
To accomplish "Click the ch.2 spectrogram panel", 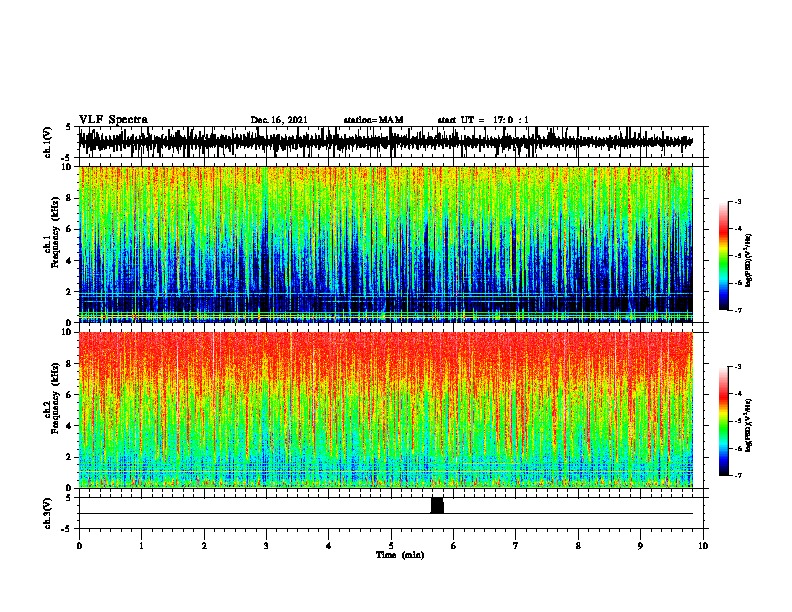I will pos(386,410).
